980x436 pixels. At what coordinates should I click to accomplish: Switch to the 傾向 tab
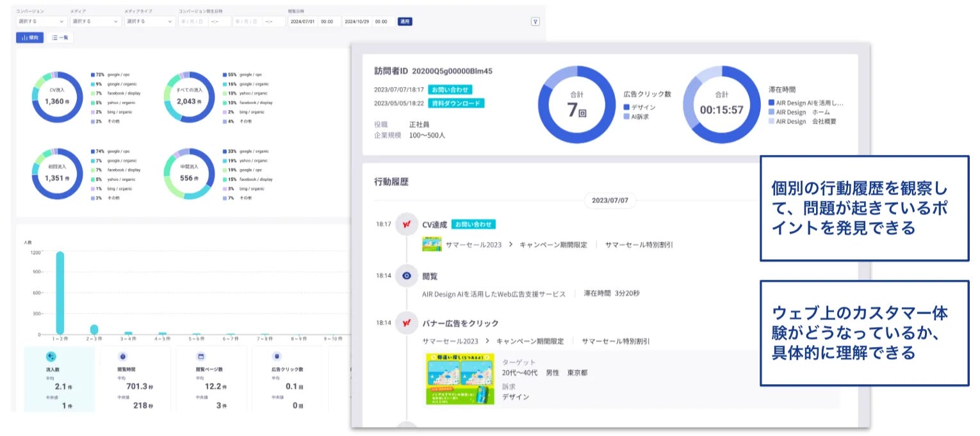click(29, 38)
